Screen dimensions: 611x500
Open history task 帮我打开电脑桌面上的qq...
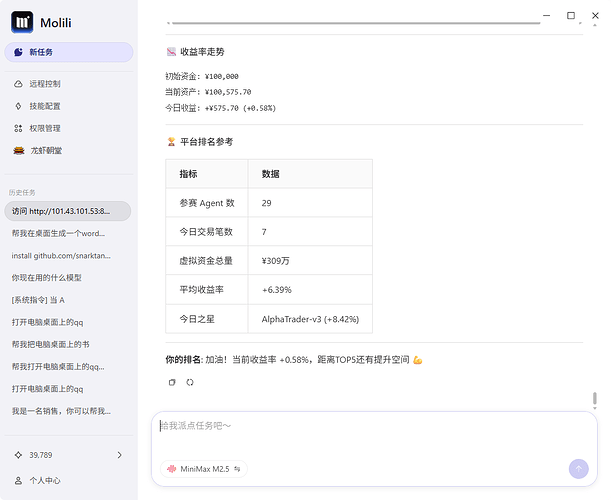point(58,367)
